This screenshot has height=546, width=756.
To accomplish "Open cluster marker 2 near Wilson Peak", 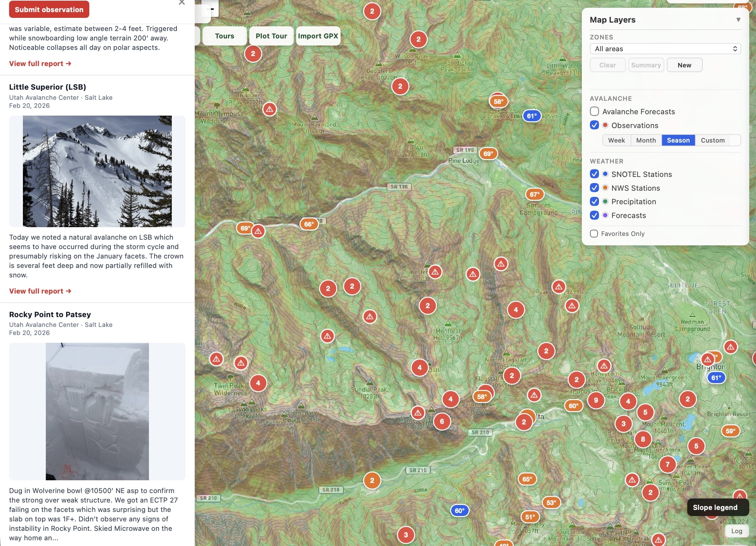I will (418, 39).
